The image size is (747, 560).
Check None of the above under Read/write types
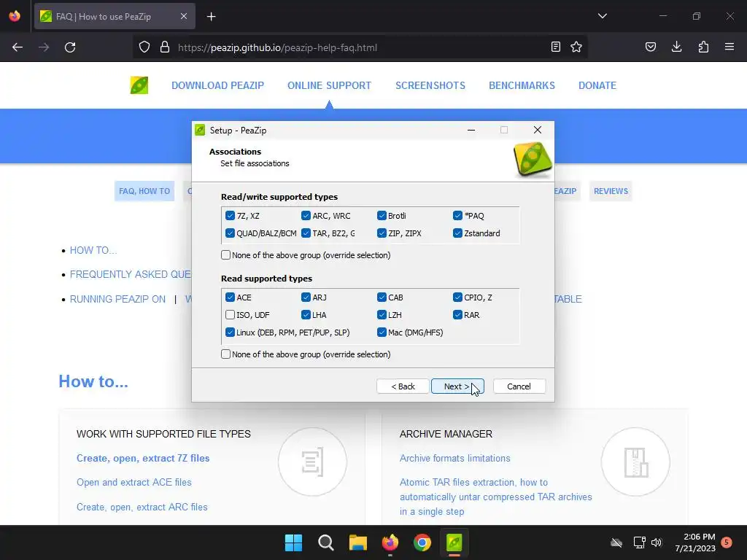click(226, 255)
